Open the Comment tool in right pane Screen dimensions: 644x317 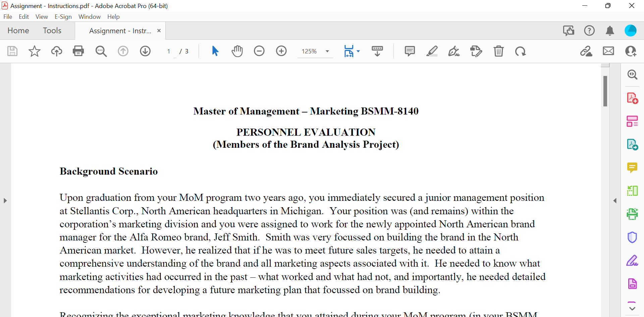point(632,168)
